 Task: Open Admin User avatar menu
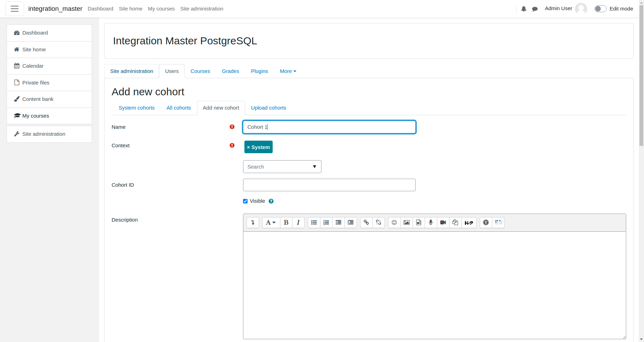tap(581, 9)
